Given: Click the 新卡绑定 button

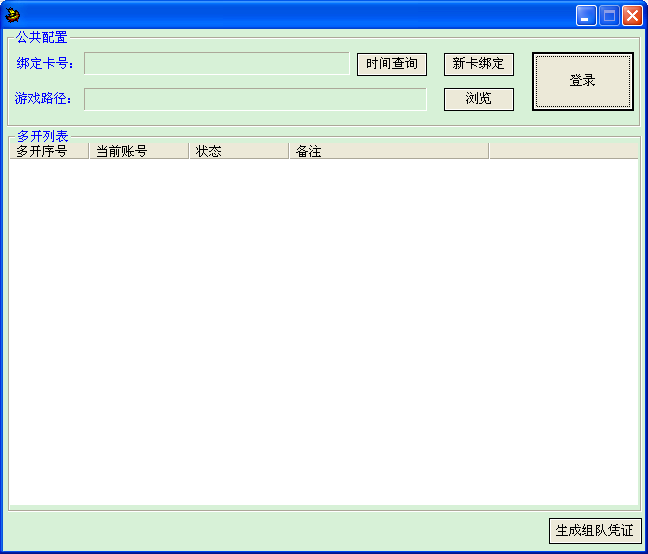Looking at the screenshot, I should click(479, 64).
